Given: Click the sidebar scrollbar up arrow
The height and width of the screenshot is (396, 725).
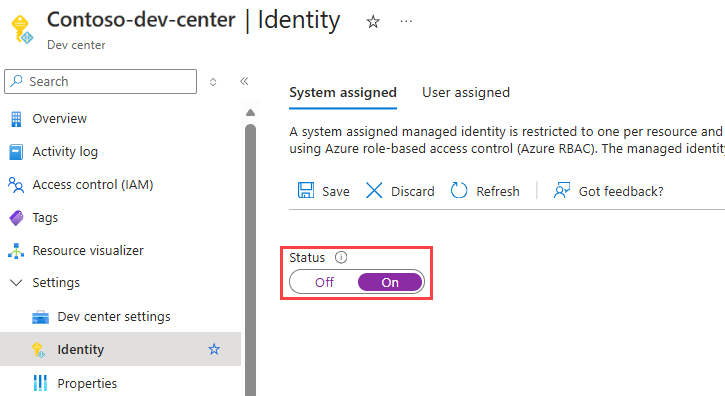Looking at the screenshot, I should (x=251, y=112).
